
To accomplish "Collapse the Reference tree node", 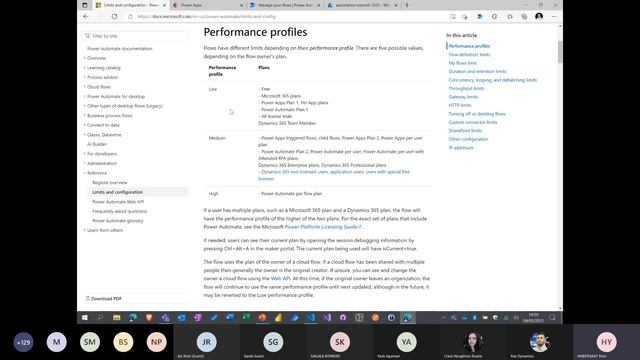I will coord(84,173).
